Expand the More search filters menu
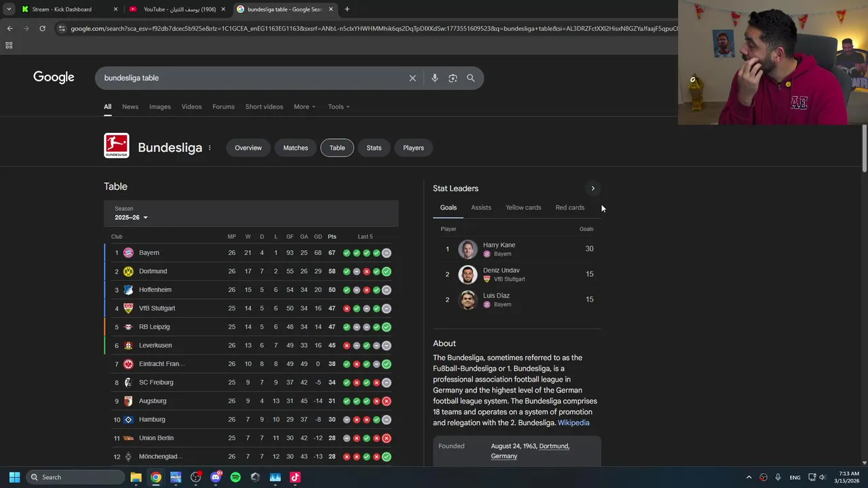Image resolution: width=868 pixels, height=488 pixels. [304, 106]
